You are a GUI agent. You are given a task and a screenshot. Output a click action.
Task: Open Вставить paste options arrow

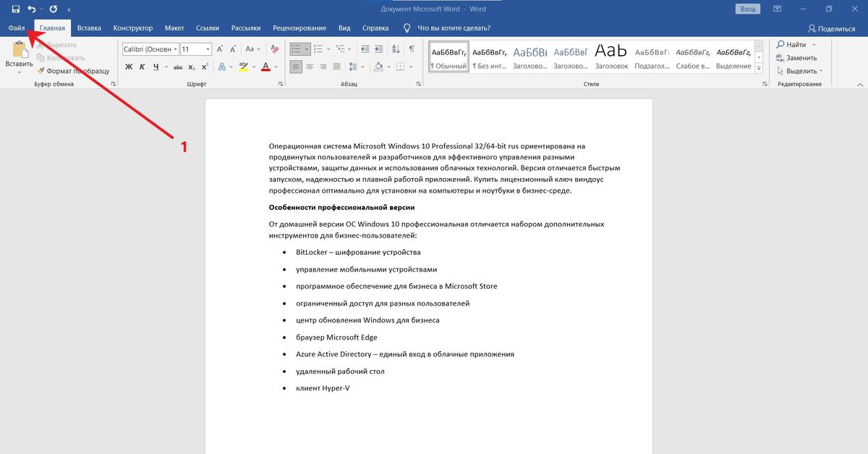20,71
